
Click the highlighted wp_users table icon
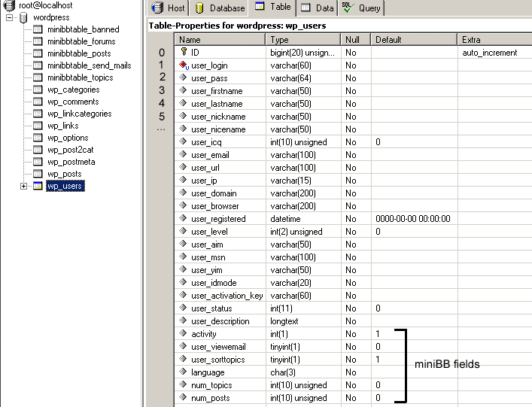(38, 186)
